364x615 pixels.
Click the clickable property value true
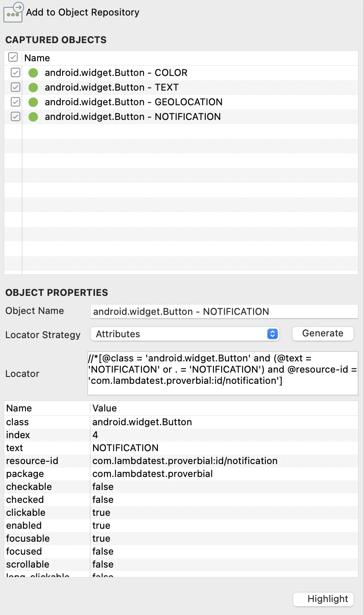click(101, 512)
